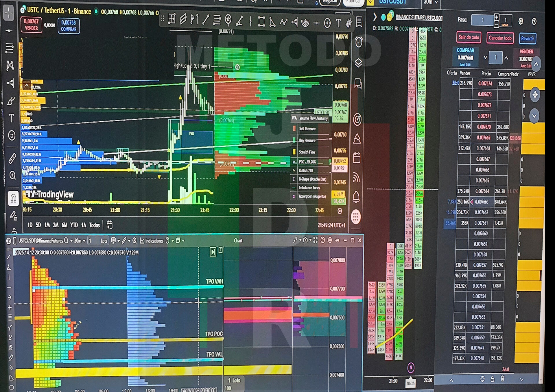555x392 pixels.
Task: Select the 6M date range
Action: click(x=64, y=225)
